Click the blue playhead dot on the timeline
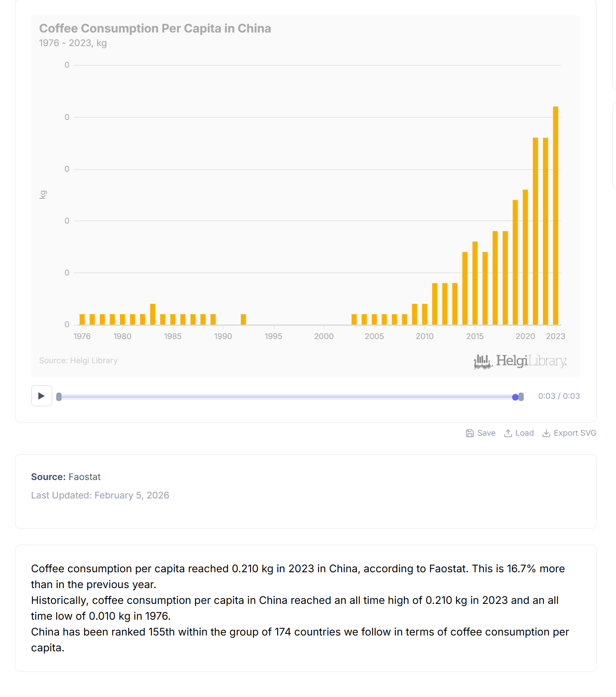Screen dimensions: 616x697 pos(515,397)
